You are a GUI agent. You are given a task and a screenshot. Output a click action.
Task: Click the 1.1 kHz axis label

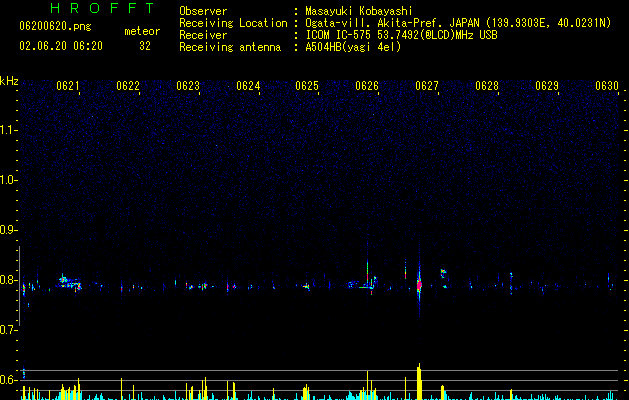tap(8, 130)
